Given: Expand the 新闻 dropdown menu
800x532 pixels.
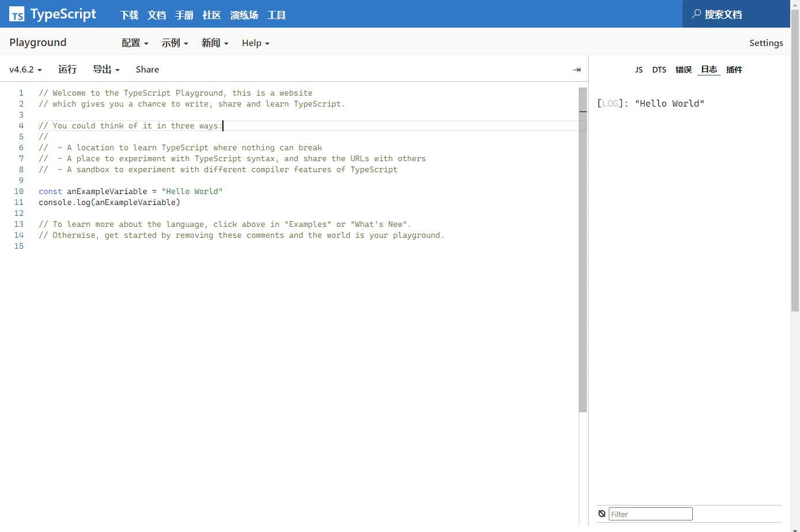Looking at the screenshot, I should 215,43.
